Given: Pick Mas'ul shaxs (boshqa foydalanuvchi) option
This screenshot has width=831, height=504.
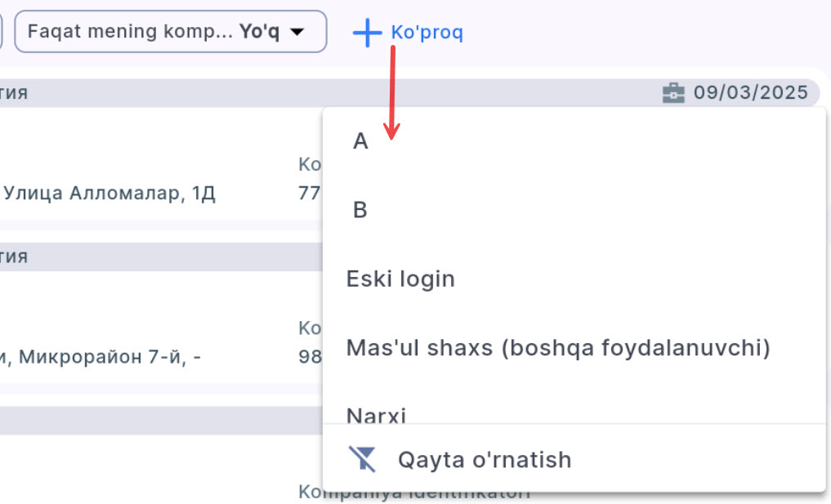Looking at the screenshot, I should (558, 348).
